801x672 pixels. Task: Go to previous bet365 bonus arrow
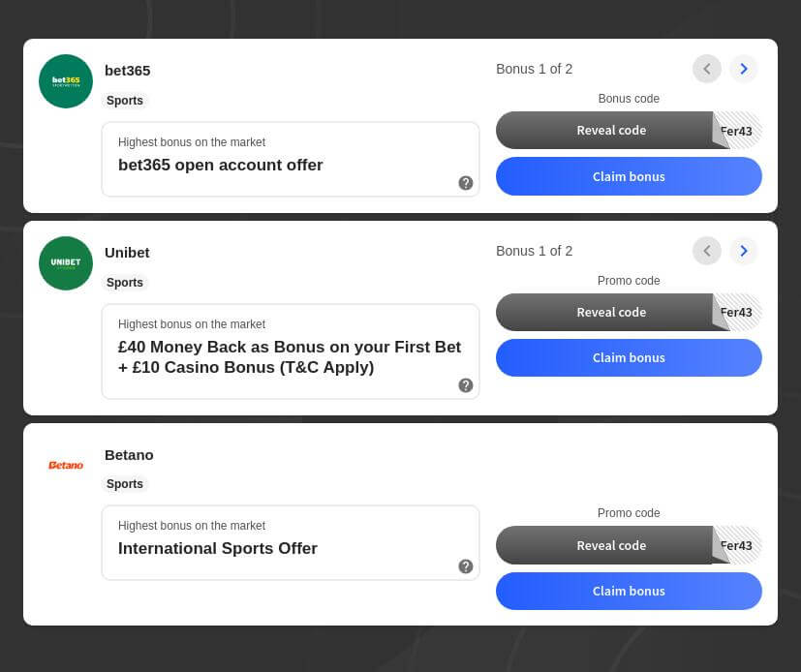tap(707, 69)
